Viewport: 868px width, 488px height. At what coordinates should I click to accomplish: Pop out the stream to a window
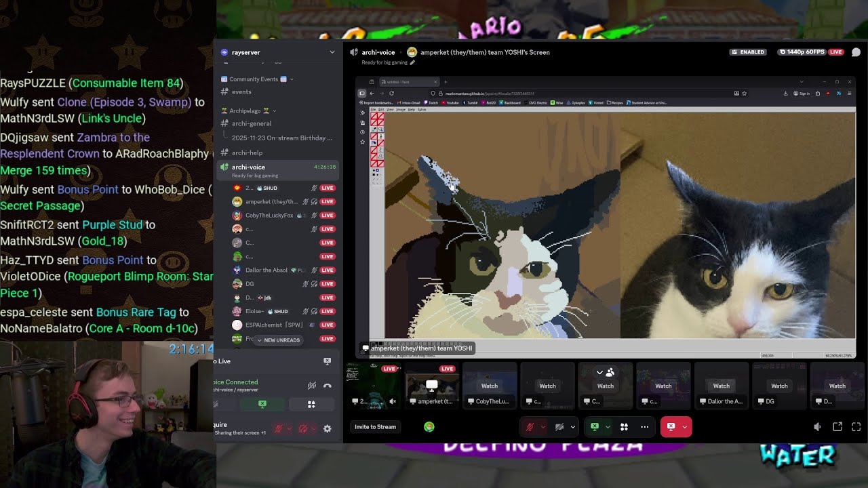point(837,427)
